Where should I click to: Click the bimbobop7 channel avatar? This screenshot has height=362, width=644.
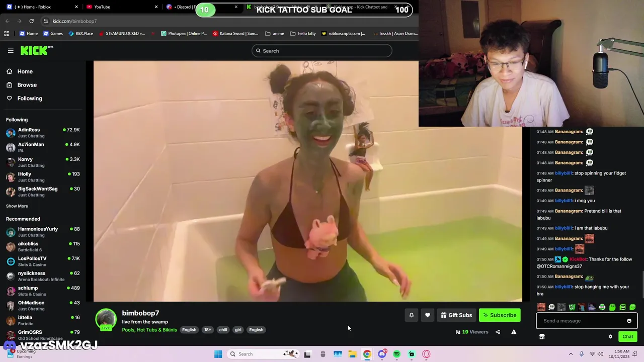[106, 319]
